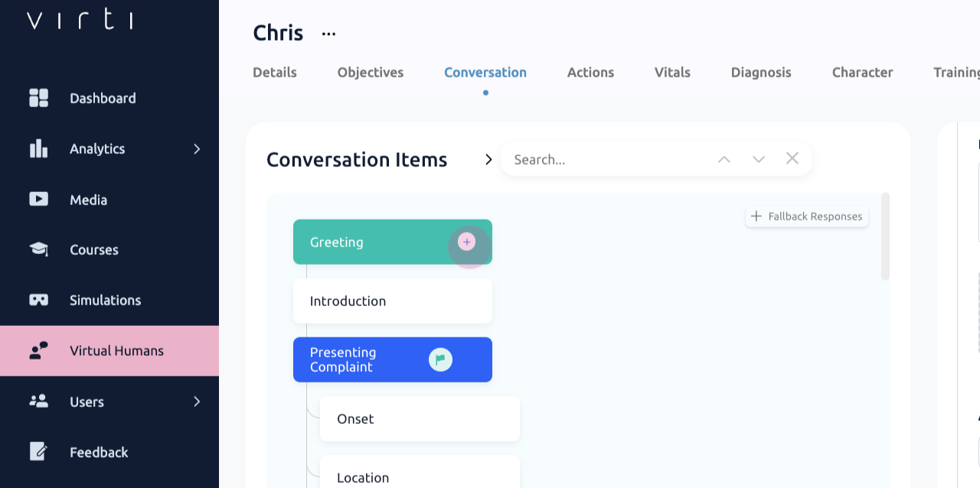This screenshot has height=488, width=980.
Task: Click the green flag on Presenting Complaint
Action: [440, 359]
